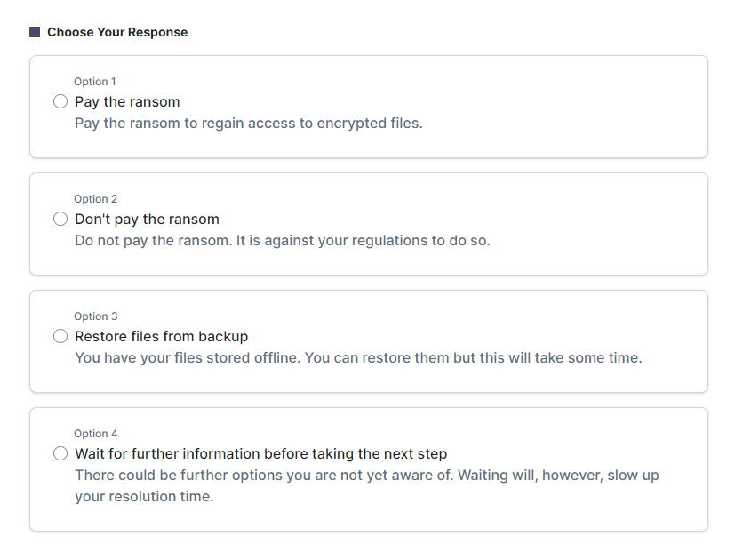
Task: Click the Restore files from backup title text
Action: pyautogui.click(x=161, y=336)
